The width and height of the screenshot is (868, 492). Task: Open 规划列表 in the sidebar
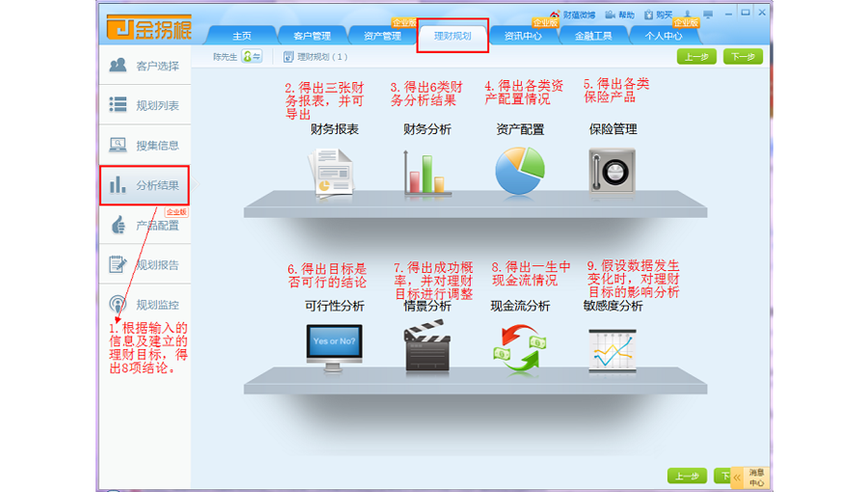(145, 105)
